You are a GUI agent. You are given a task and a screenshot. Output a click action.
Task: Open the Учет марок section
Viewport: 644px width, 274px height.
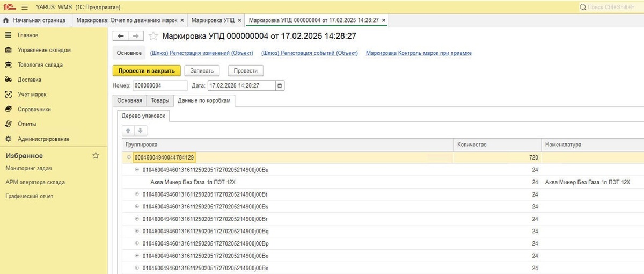point(32,95)
